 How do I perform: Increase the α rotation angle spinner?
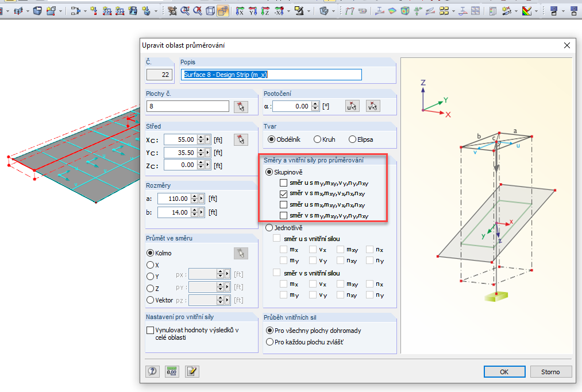315,104
